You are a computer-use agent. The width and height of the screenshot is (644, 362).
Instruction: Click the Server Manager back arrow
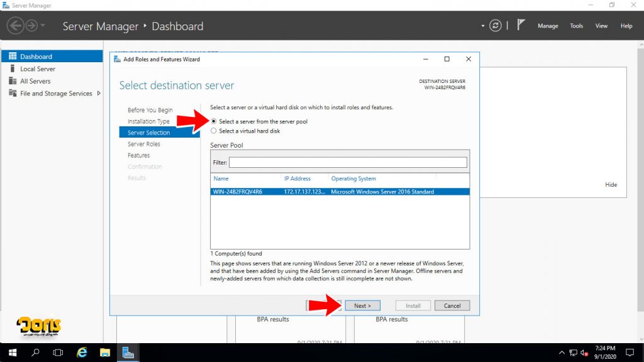tap(15, 26)
